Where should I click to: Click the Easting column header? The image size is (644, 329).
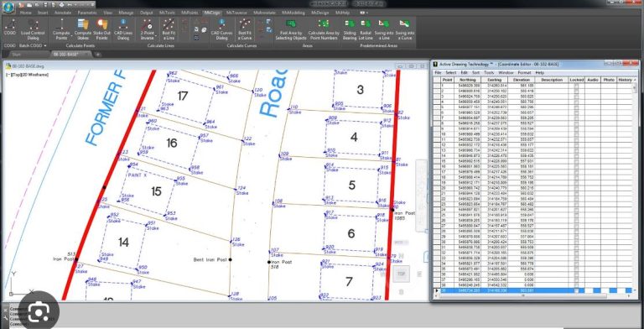pyautogui.click(x=495, y=80)
